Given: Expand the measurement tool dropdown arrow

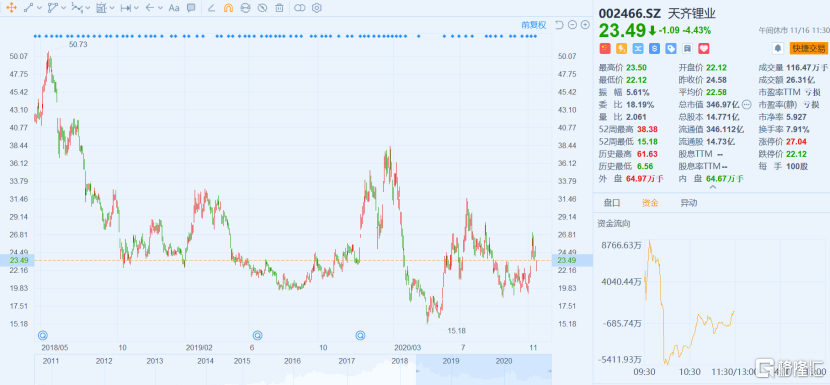Looking at the screenshot, I should [x=112, y=8].
